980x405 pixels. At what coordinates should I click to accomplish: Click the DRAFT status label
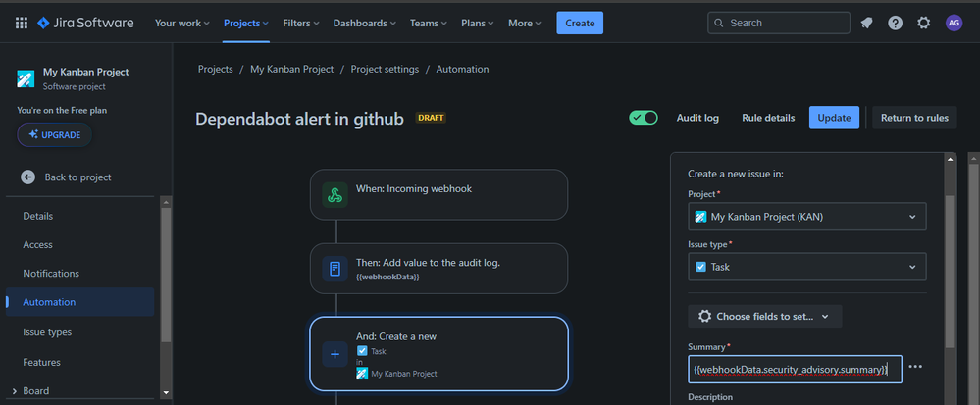431,118
